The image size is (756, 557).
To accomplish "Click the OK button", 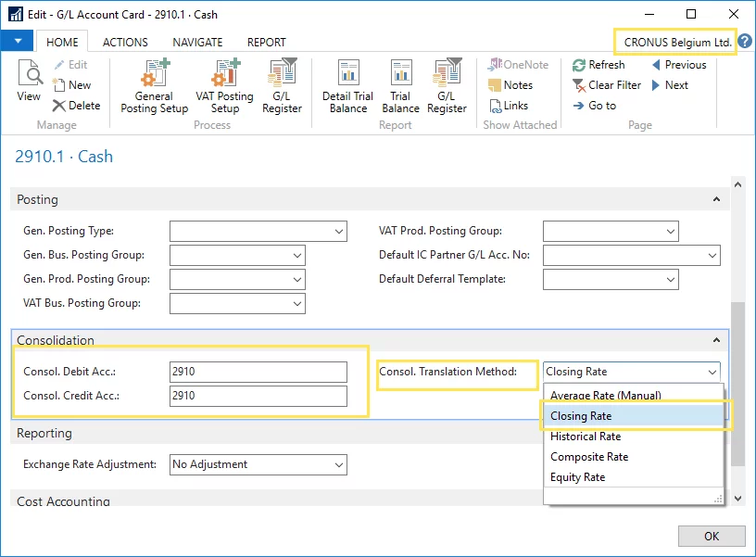I will pyautogui.click(x=711, y=536).
